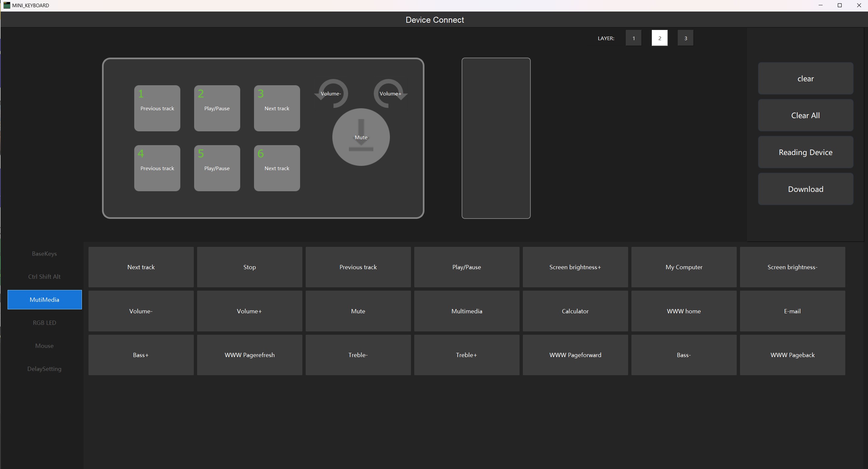Switch to the RGB LED tab
This screenshot has width=868, height=469.
coord(44,323)
